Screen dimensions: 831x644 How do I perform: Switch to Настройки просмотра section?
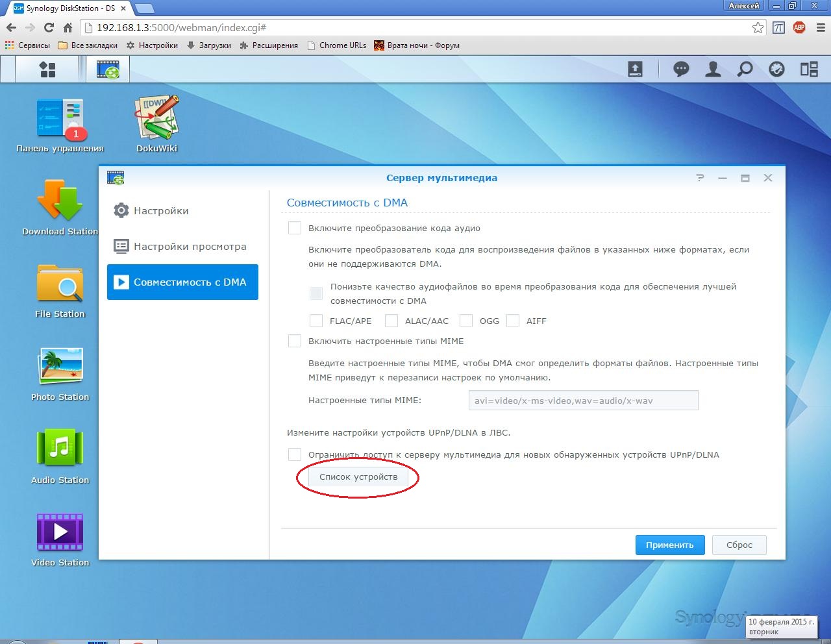tap(190, 247)
